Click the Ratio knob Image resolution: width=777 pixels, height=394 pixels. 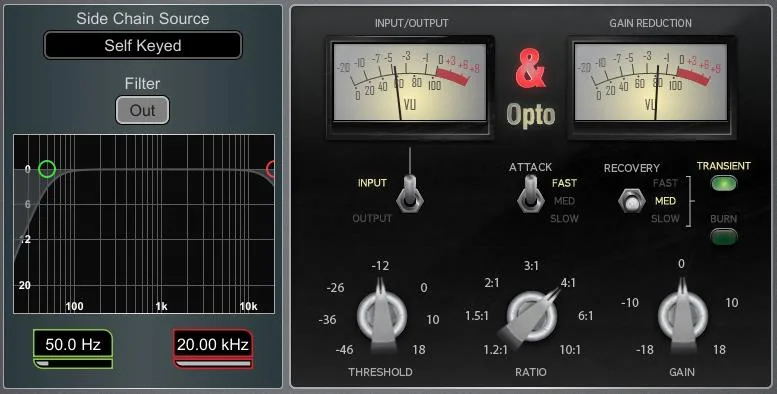click(531, 316)
